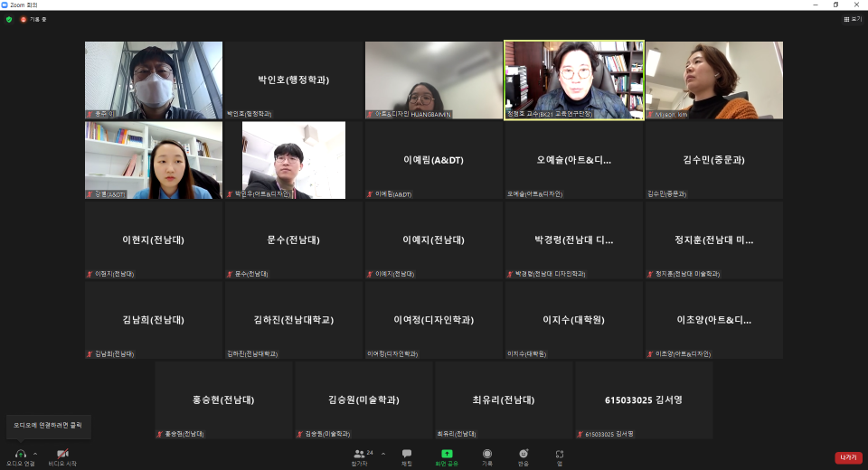Click the green encryption shield icon

coord(9,19)
